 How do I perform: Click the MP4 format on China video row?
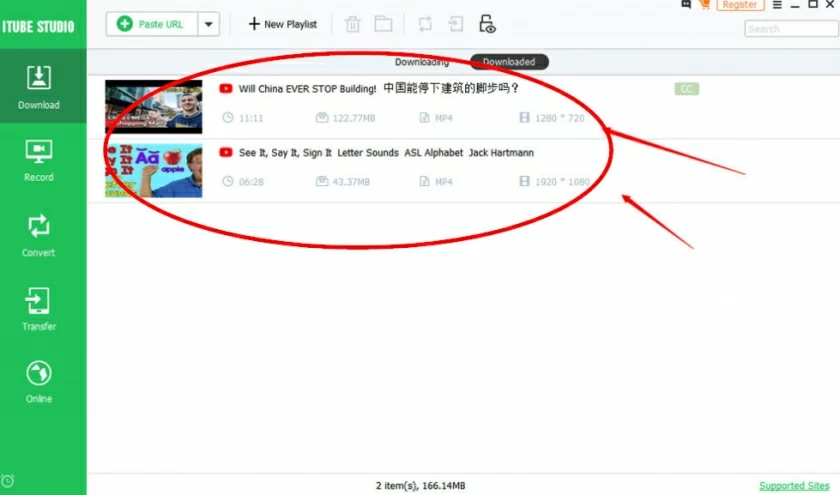coord(444,118)
